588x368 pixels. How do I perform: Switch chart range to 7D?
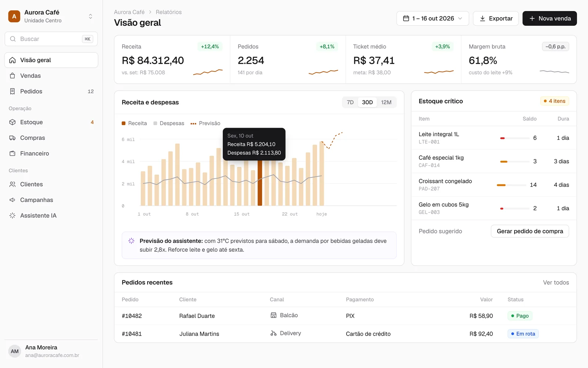[x=350, y=102]
